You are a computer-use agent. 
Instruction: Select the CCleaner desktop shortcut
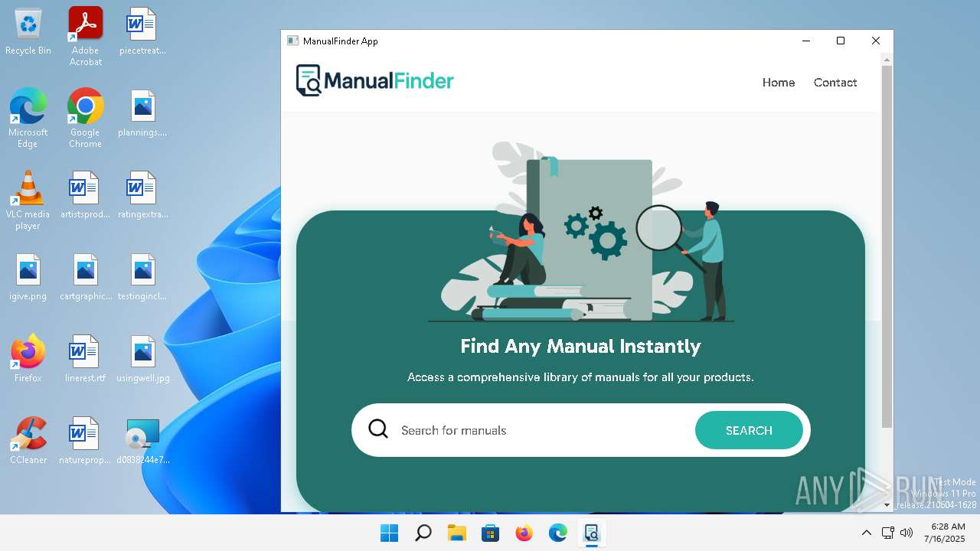pyautogui.click(x=28, y=441)
